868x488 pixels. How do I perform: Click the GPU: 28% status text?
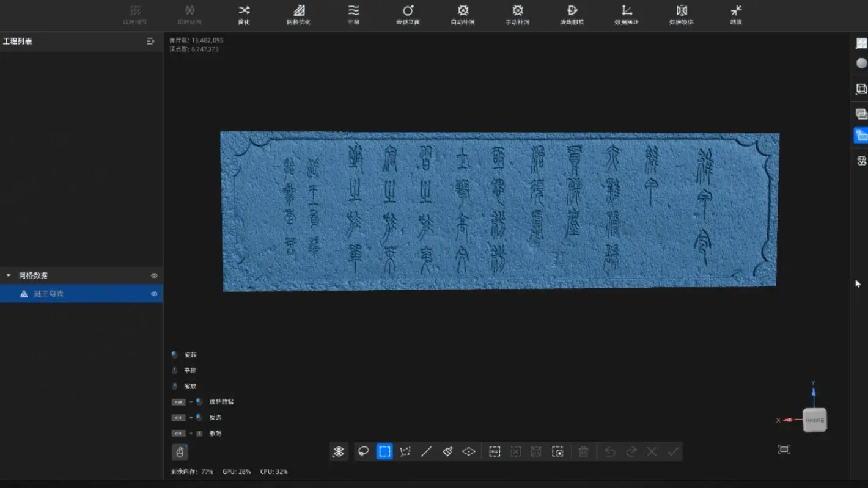coord(237,472)
